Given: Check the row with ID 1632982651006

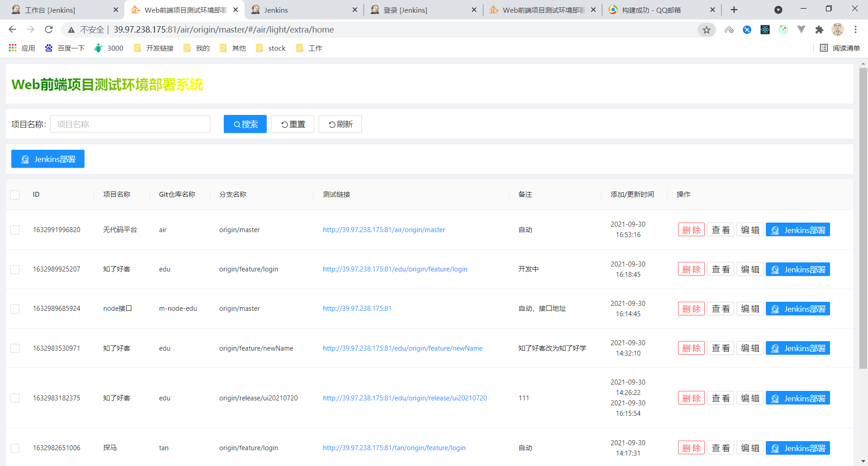Looking at the screenshot, I should [x=15, y=448].
